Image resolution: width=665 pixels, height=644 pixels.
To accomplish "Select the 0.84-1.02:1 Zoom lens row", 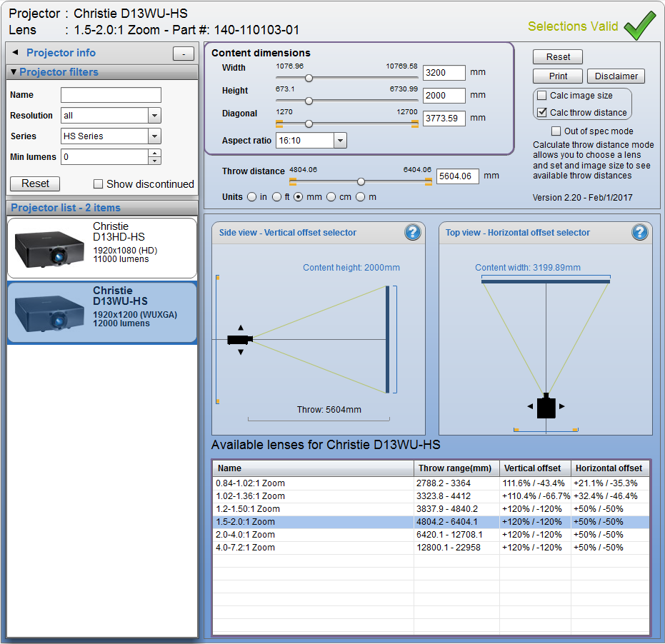I will [x=431, y=483].
